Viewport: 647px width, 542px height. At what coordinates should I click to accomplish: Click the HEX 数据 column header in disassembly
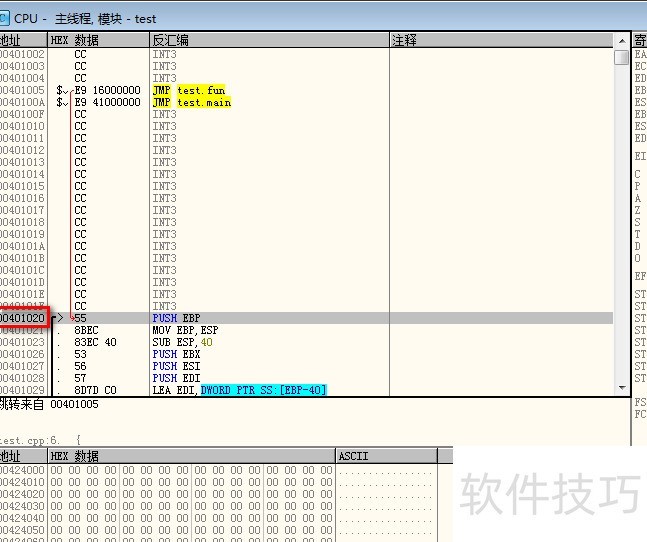pyautogui.click(x=75, y=40)
